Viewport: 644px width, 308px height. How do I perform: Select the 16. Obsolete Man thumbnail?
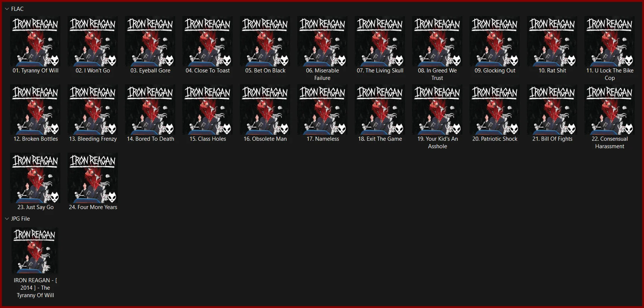point(265,110)
